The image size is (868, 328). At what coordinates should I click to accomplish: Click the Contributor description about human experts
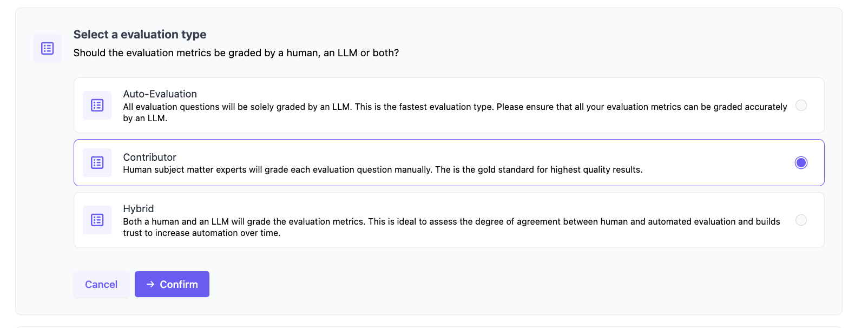(382, 170)
